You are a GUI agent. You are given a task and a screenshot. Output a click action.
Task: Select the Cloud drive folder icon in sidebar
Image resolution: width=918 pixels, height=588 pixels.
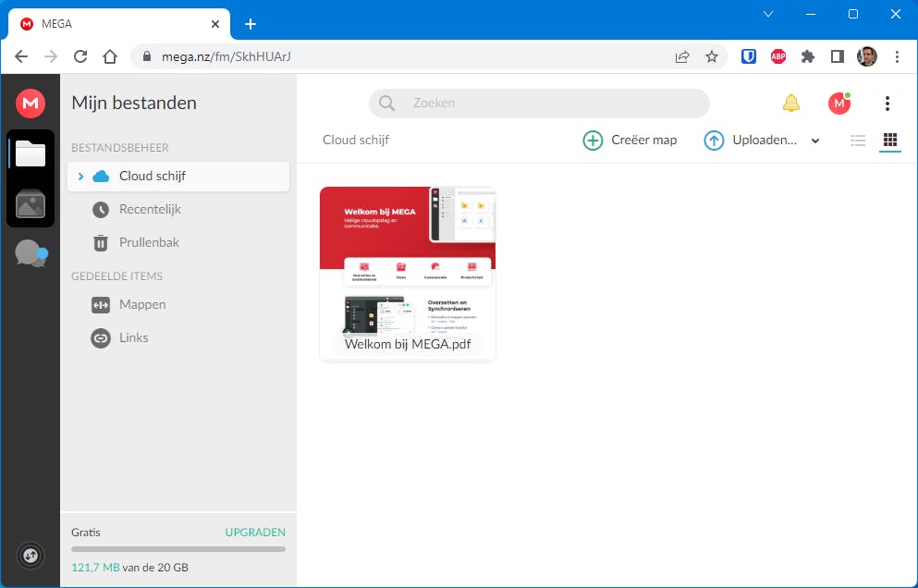pos(31,154)
